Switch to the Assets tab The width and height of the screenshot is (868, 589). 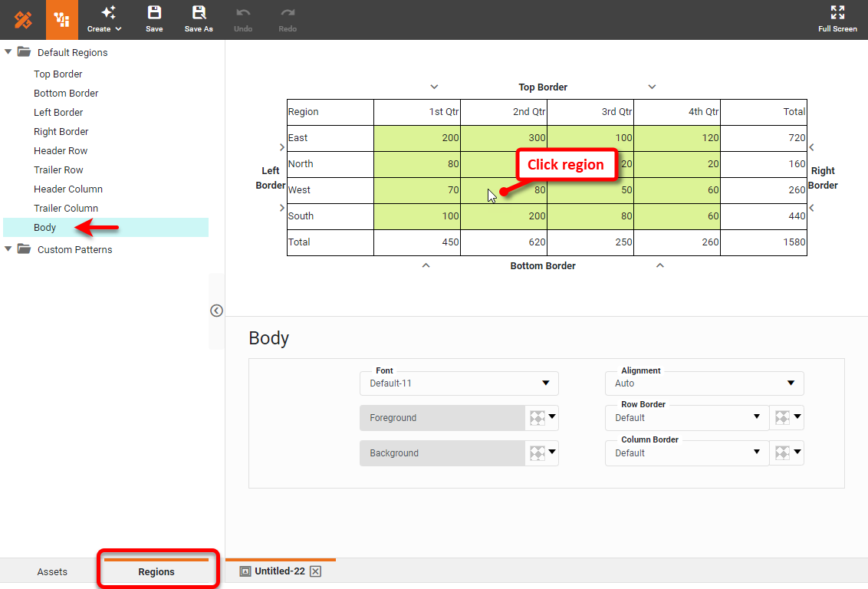click(51, 571)
